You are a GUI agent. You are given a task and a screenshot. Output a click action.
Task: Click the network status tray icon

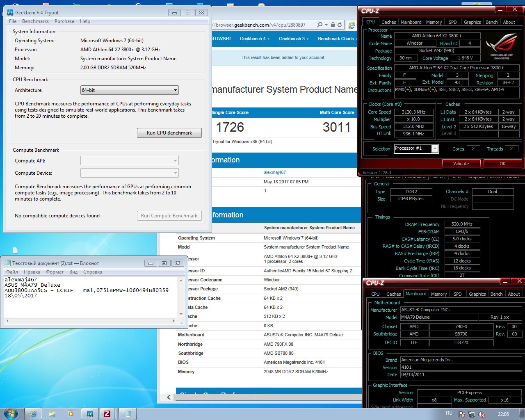pyautogui.click(x=472, y=414)
